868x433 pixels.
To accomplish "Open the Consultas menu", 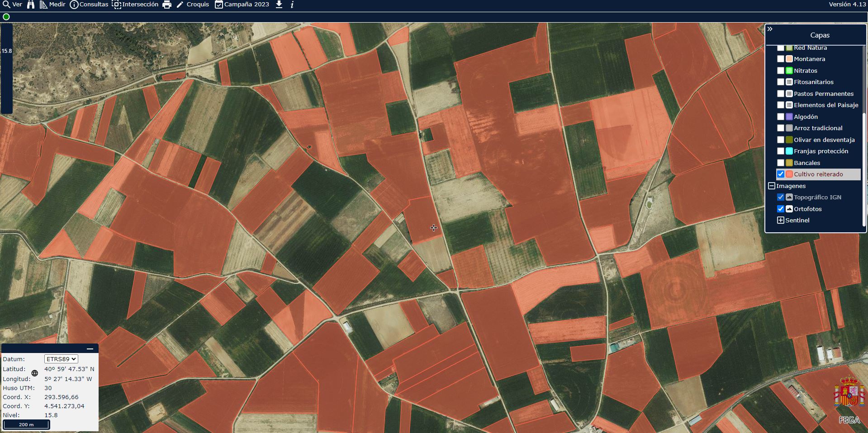I will pos(89,5).
